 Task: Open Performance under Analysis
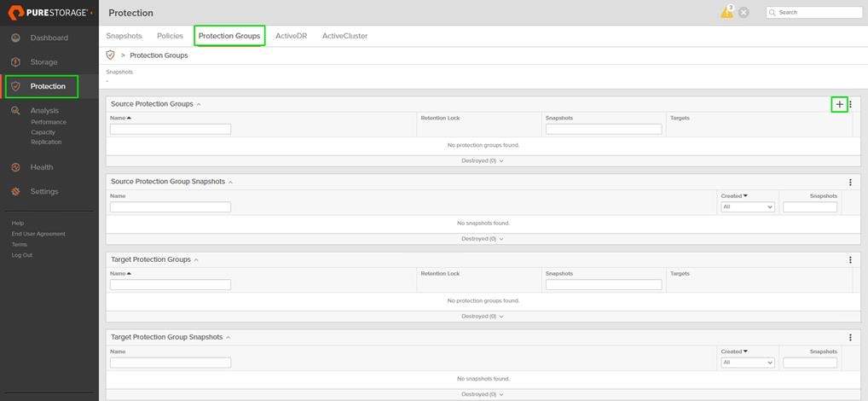coord(49,122)
